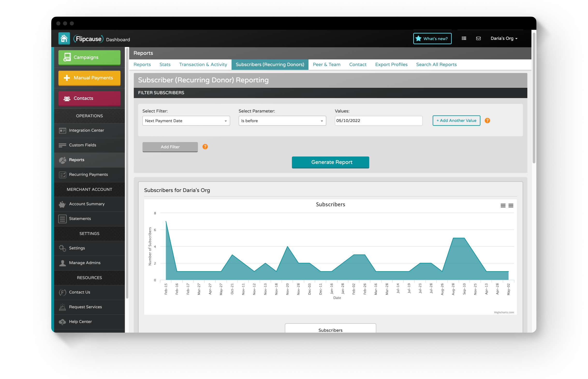588x379 pixels.
Task: Open the Next Payment Date filter dropdown
Action: coord(186,121)
